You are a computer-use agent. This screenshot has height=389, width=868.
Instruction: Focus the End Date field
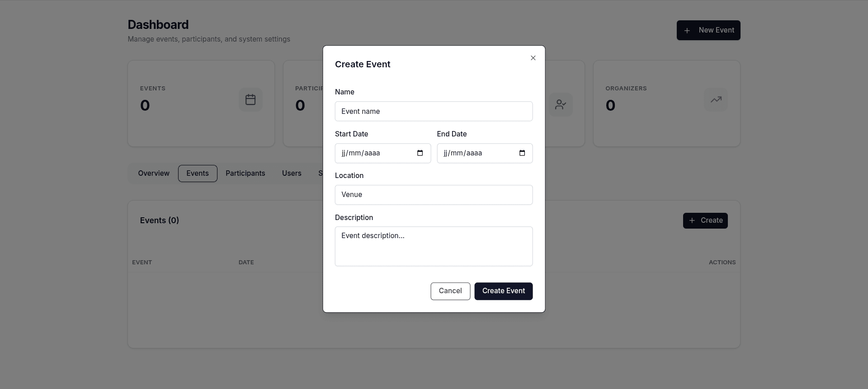pyautogui.click(x=485, y=153)
